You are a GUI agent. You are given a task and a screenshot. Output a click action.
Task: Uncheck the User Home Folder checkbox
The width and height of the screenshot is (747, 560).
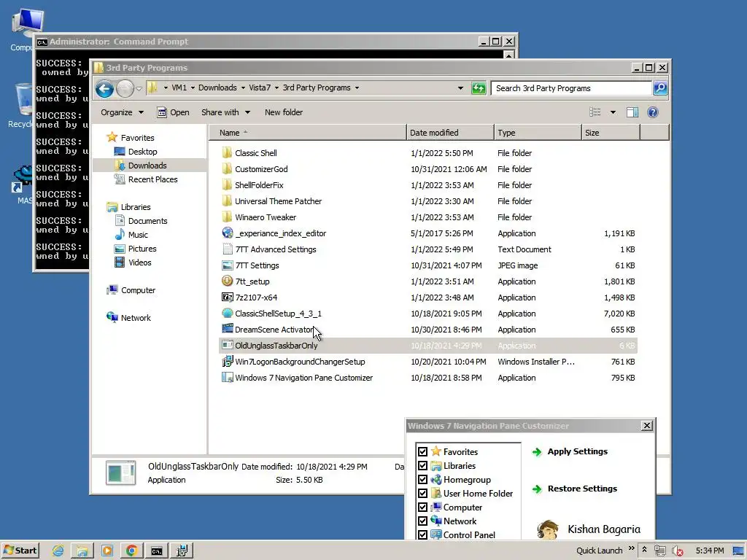pyautogui.click(x=422, y=493)
